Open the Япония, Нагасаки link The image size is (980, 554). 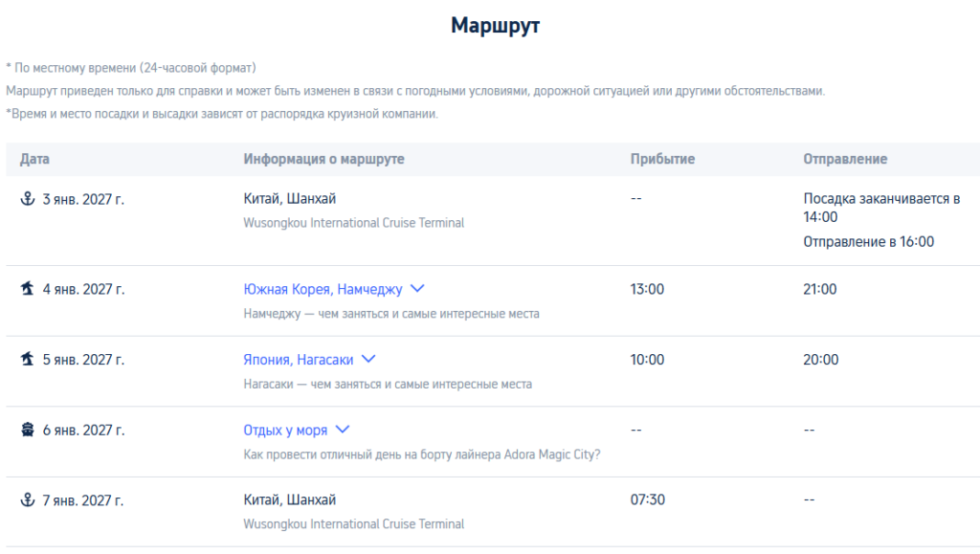pos(299,360)
